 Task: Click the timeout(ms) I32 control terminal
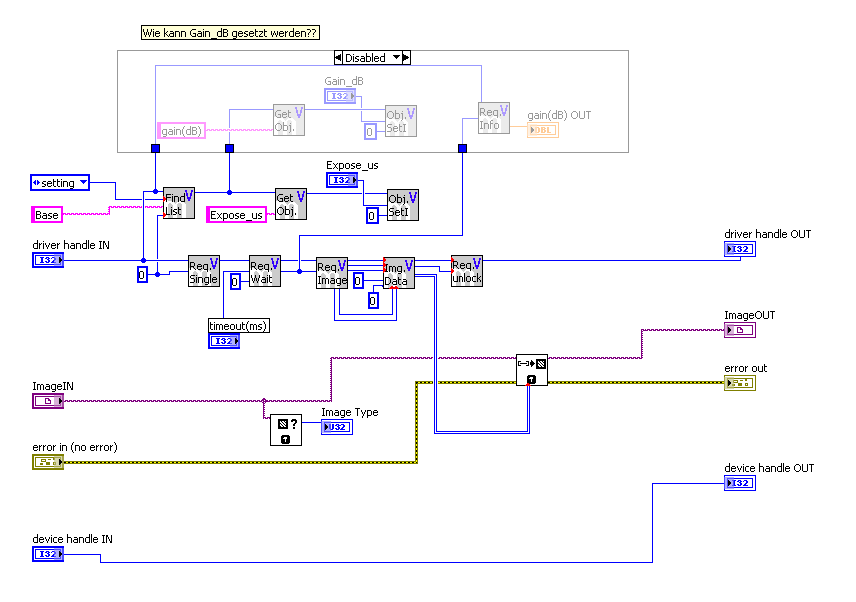click(224, 341)
